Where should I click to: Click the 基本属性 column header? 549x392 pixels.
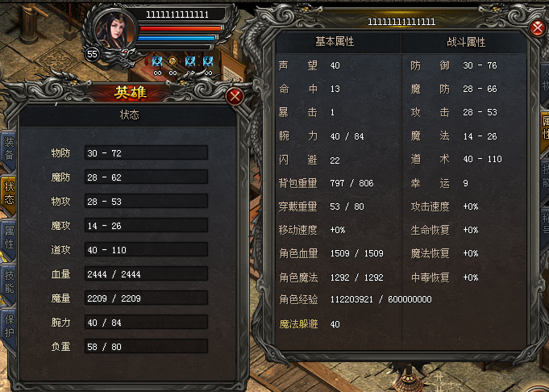pyautogui.click(x=335, y=42)
